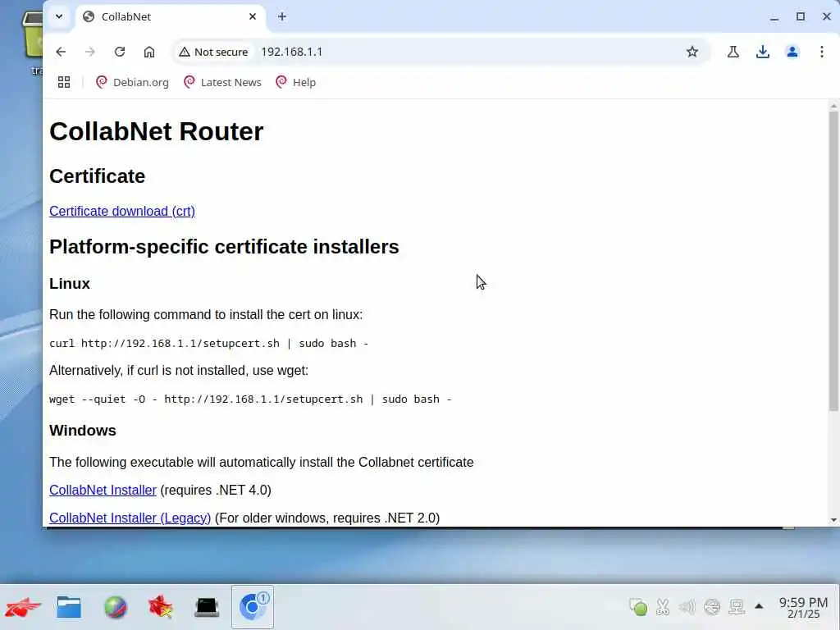Click the Not secure site info badge
This screenshot has width=840, height=630.
(214, 52)
